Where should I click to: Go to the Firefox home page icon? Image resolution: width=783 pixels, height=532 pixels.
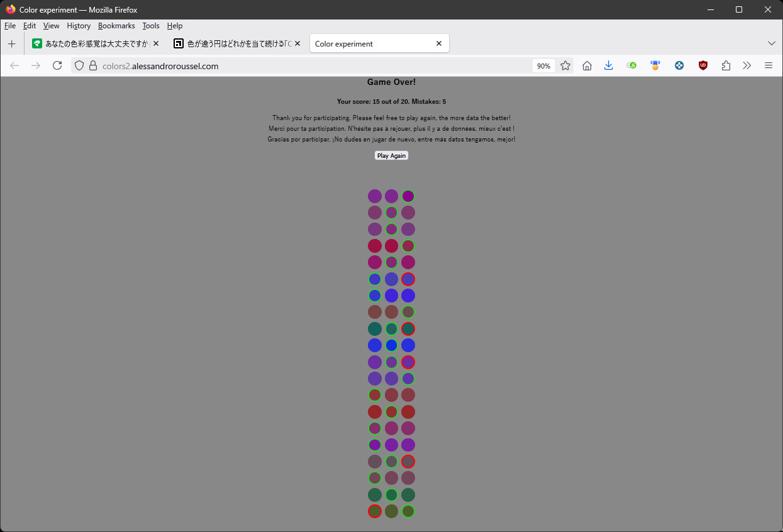[x=587, y=65]
